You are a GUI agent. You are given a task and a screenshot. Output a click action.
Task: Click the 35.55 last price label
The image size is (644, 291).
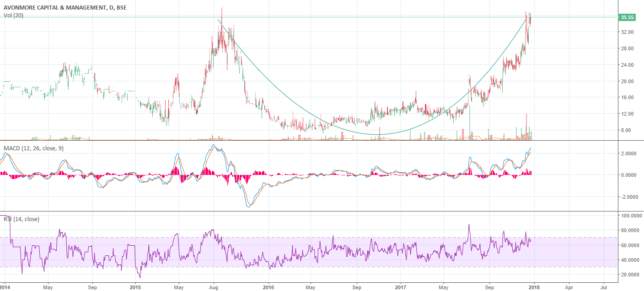point(626,18)
